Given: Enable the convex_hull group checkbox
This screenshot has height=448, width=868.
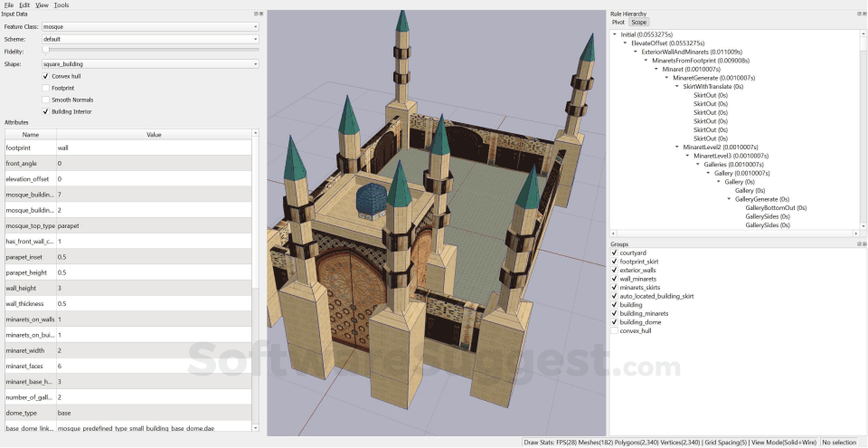Looking at the screenshot, I should 615,331.
